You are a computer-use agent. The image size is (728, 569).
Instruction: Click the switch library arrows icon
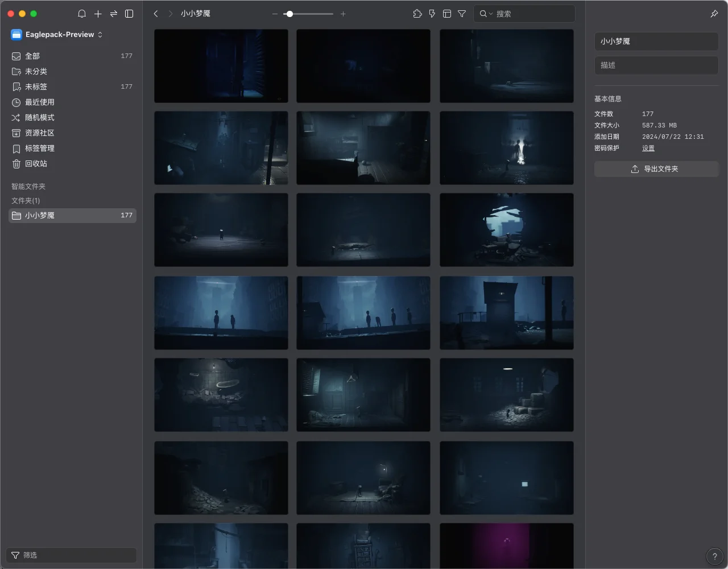tap(114, 14)
